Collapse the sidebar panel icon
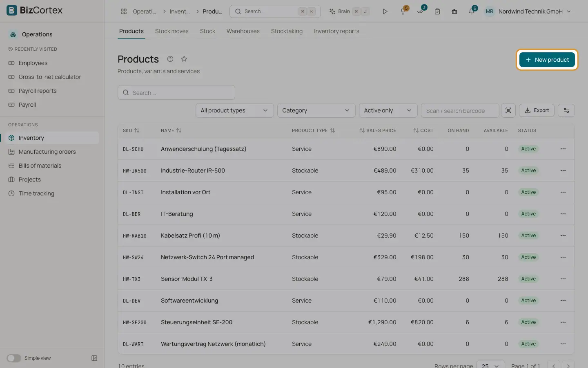Image resolution: width=588 pixels, height=368 pixels. tap(94, 358)
